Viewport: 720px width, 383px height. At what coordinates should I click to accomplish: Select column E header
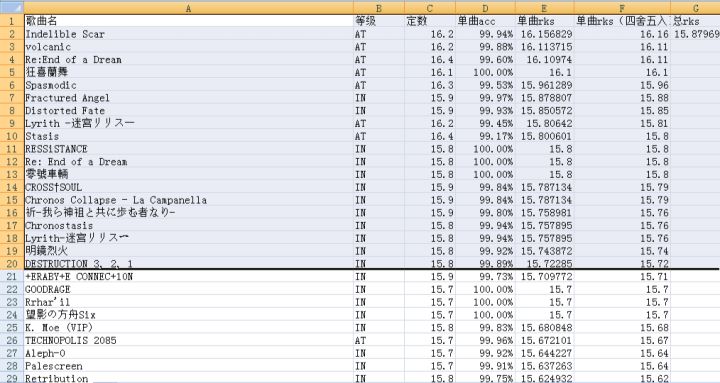tap(545, 7)
